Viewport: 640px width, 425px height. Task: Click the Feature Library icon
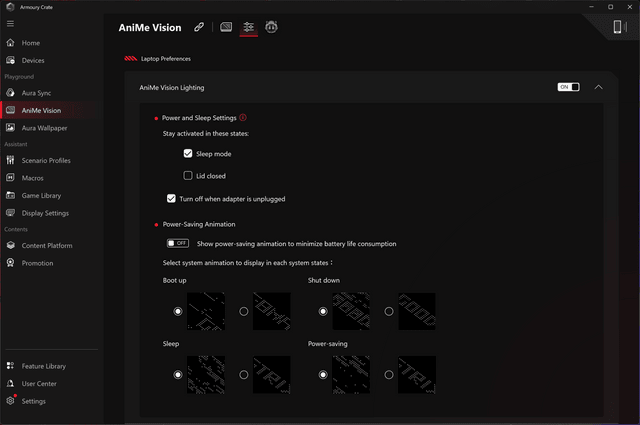(11, 366)
